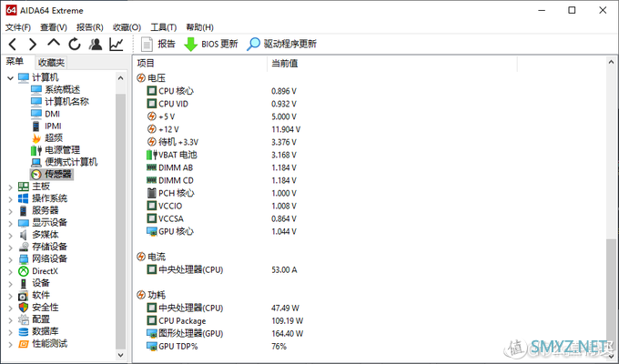Screen dimensions: 619x364
Task: Open the 收藏(O) menu
Action: click(x=127, y=27)
